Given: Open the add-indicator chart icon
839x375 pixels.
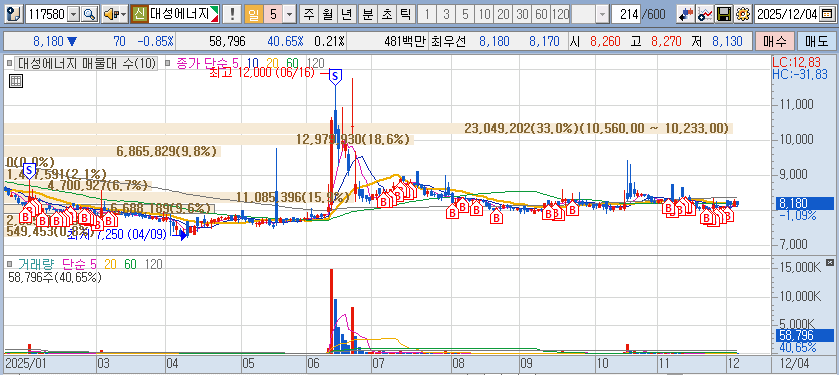Looking at the screenshot, I should click(705, 14).
